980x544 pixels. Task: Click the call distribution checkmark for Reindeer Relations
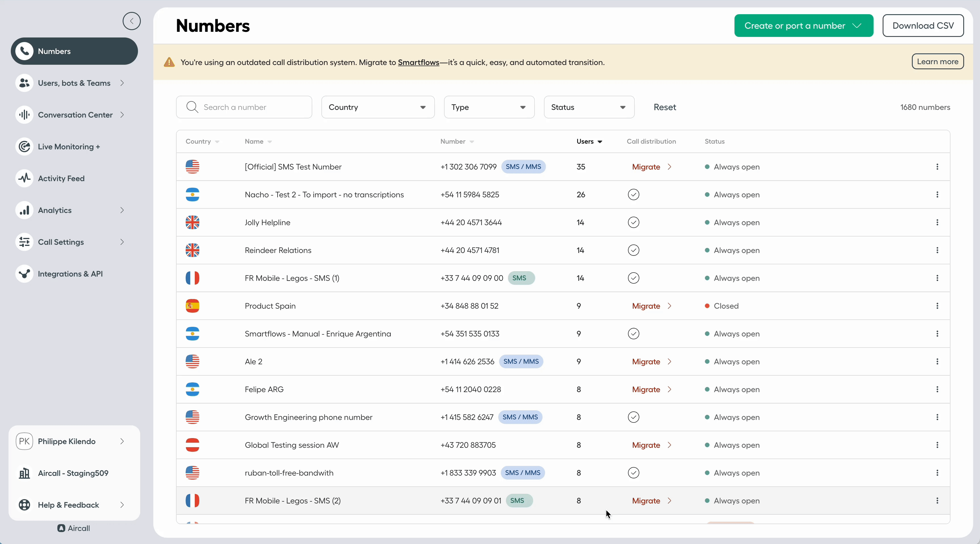point(633,250)
